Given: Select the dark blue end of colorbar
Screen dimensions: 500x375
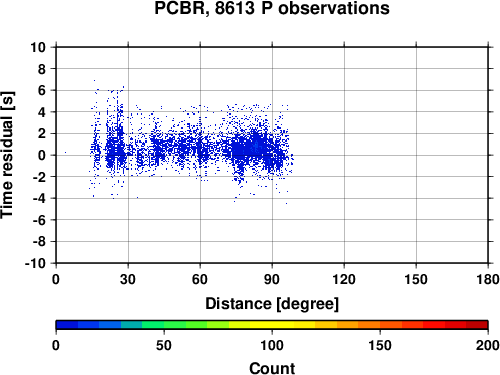Looking at the screenshot, I should 67,325.
